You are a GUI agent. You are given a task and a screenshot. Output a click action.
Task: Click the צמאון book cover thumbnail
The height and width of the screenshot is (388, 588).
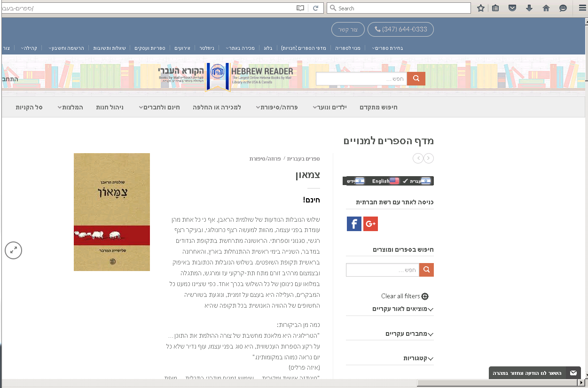tap(112, 212)
